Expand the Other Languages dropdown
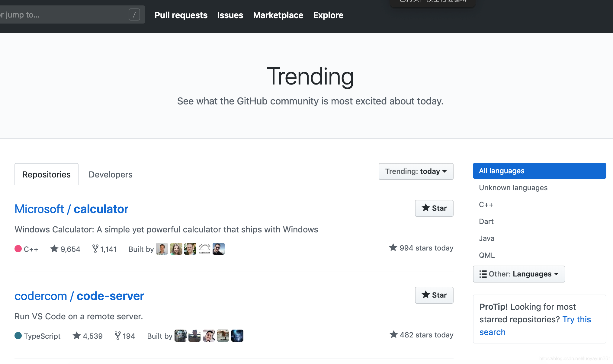Image resolution: width=613 pixels, height=364 pixels. [x=518, y=274]
